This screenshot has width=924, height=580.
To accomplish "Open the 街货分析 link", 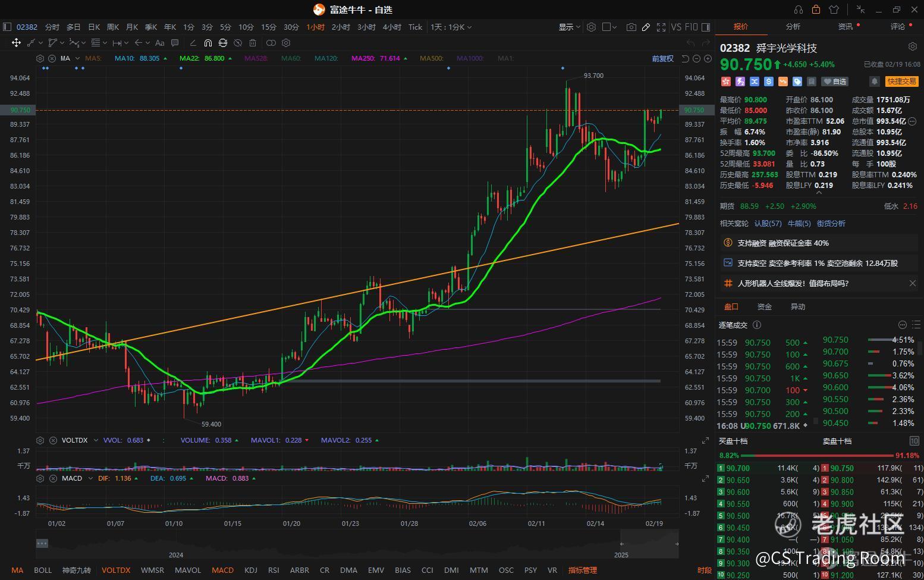I will [x=831, y=223].
